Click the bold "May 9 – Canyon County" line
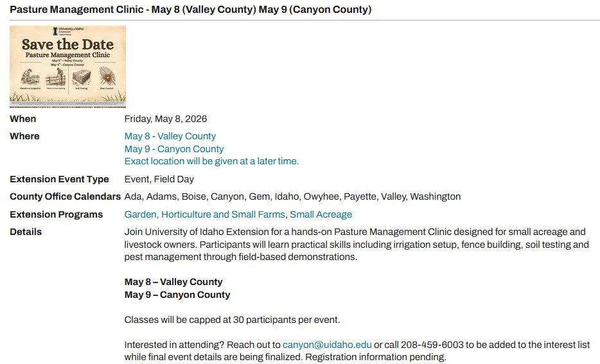Screen dimensions: 600x364 pos(177,295)
